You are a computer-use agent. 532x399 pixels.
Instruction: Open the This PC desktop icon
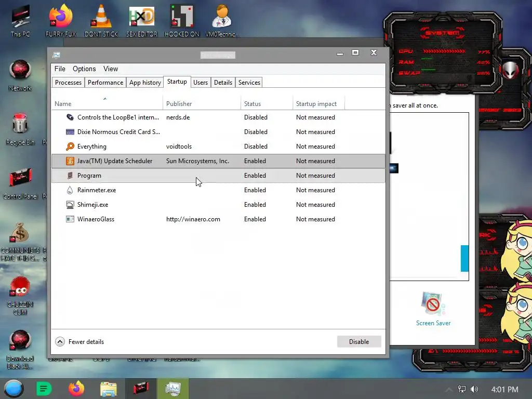click(x=20, y=20)
